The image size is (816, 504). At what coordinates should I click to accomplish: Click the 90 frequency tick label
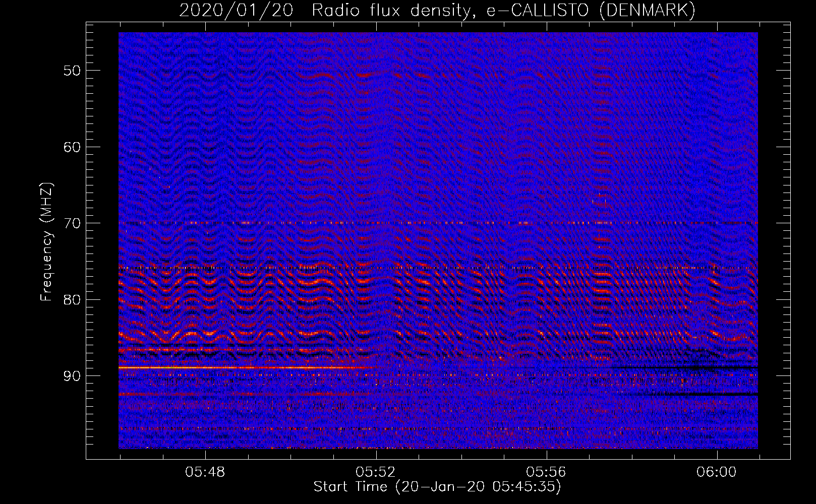coord(72,376)
